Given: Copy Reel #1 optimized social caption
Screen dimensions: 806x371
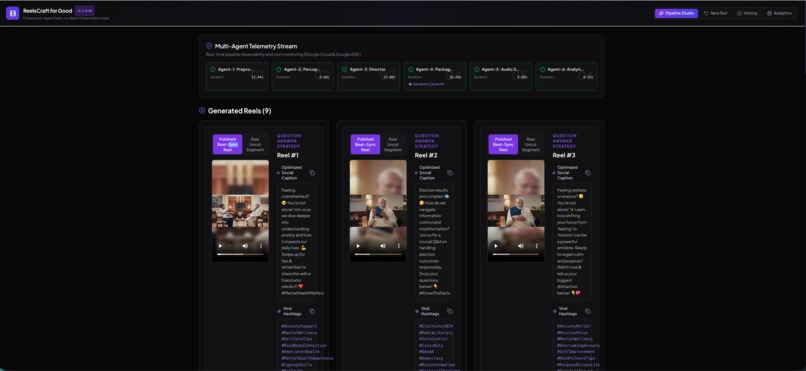Looking at the screenshot, I should pyautogui.click(x=312, y=173).
